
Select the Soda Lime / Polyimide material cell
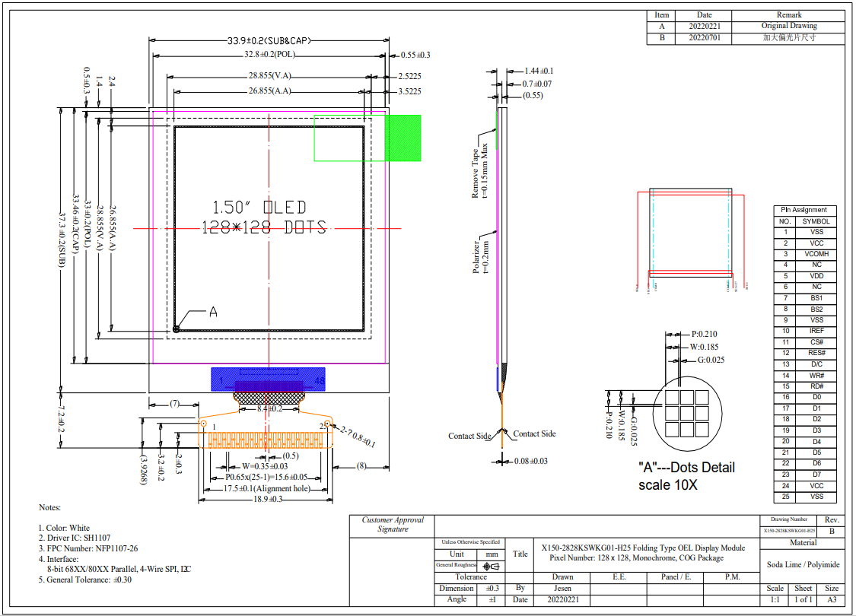point(803,565)
